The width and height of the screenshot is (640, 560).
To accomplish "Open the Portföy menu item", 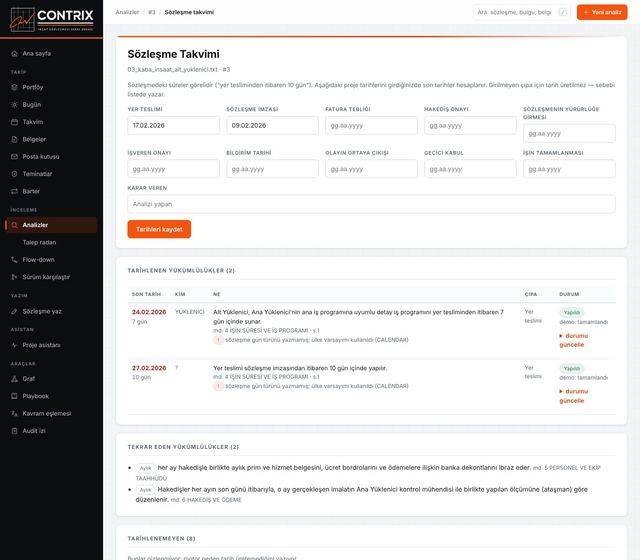I will [x=51, y=87].
